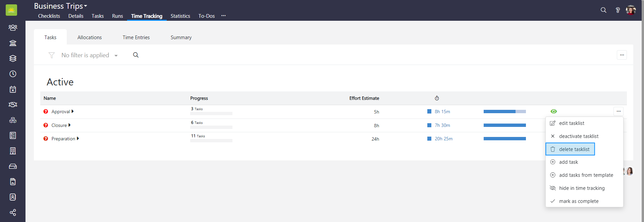Click the search magnifier in top bar
Screen dimensions: 644x222
tap(603, 10)
